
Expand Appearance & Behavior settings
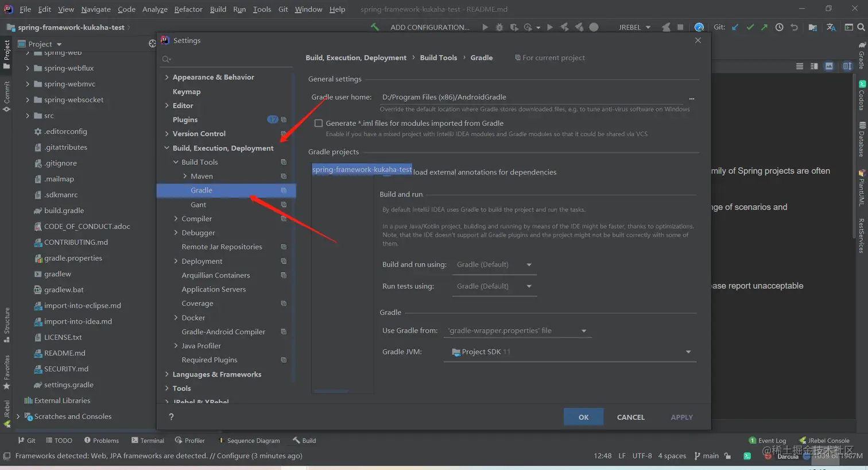167,77
